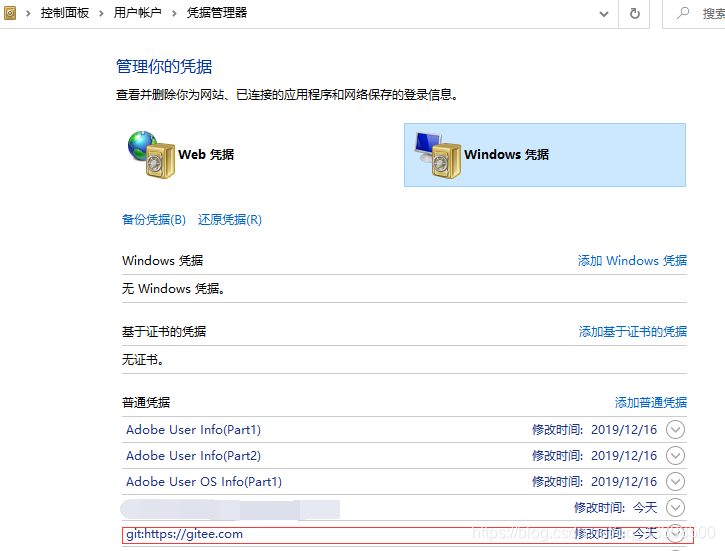Viewport: 725px width, 551px height.
Task: Click 修改时间: 2019/12/16 for Adobe User Info(Part1)
Action: coord(595,430)
